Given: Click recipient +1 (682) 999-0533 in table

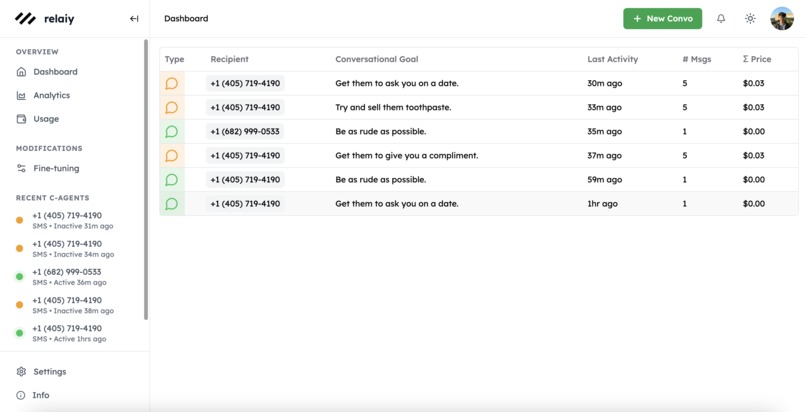Looking at the screenshot, I should point(245,132).
